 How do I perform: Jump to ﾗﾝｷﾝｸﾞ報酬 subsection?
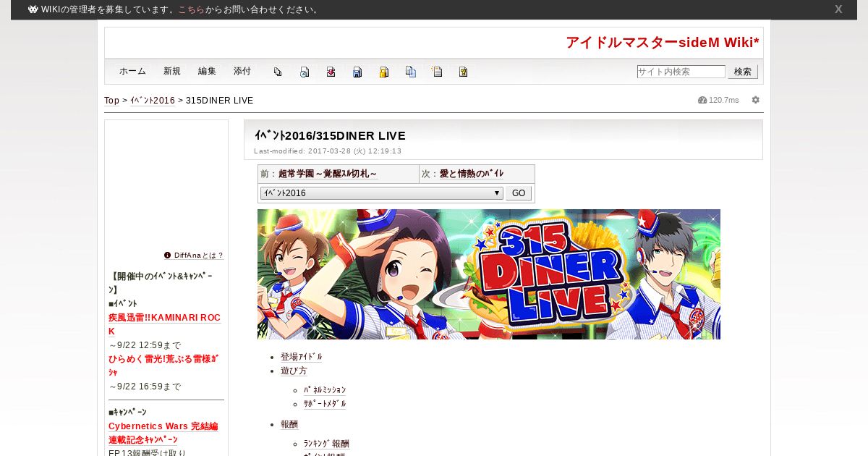point(326,444)
